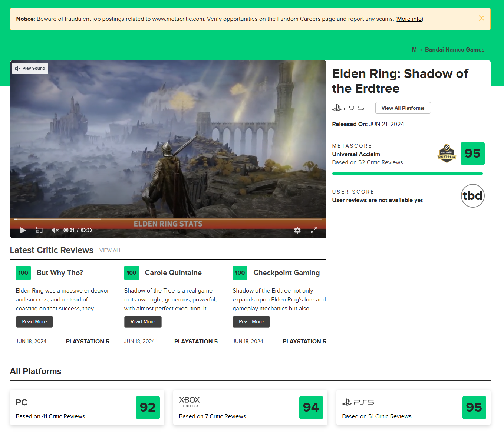Open video settings gear

click(297, 230)
